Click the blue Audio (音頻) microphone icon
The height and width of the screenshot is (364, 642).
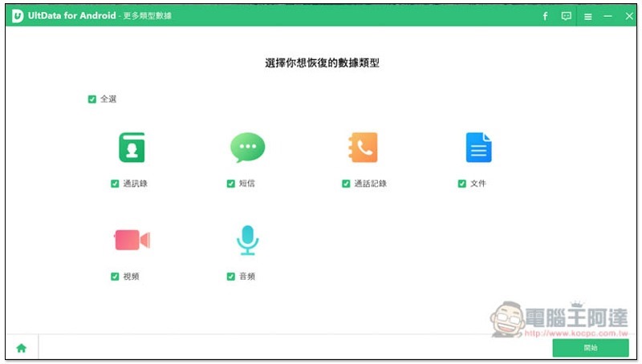pos(247,240)
